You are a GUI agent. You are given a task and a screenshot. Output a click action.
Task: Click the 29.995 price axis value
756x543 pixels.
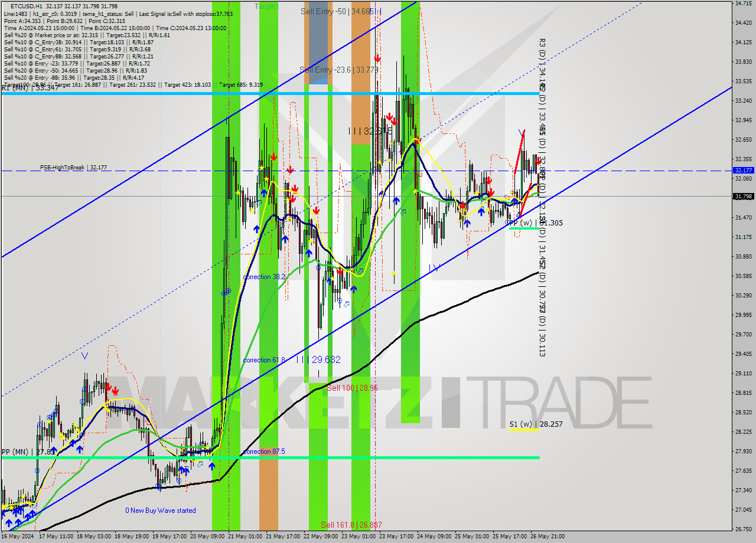coord(743,315)
